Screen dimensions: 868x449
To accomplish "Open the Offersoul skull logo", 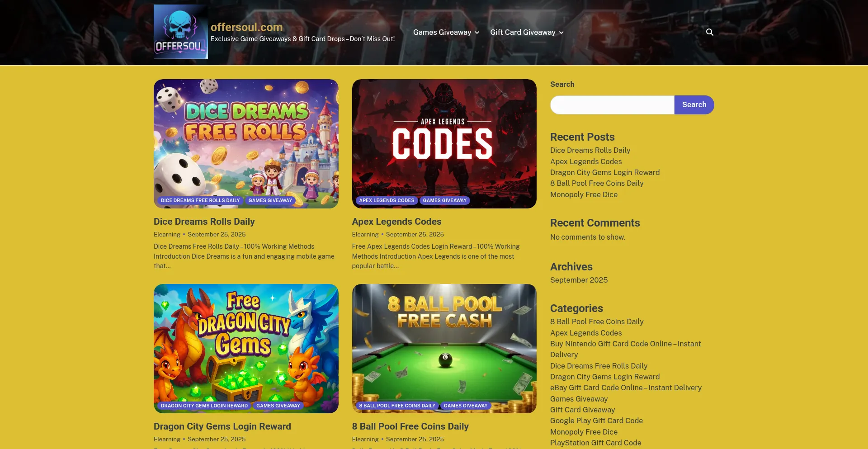I will (181, 32).
